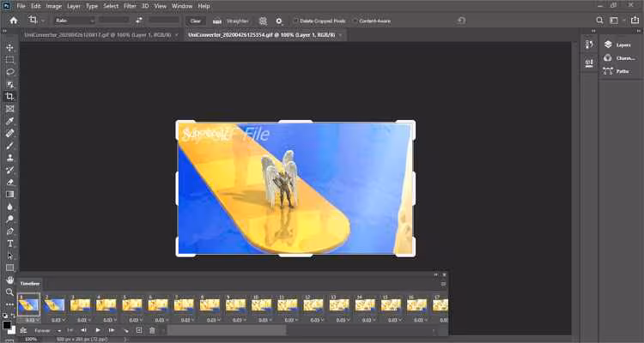The width and height of the screenshot is (644, 343).
Task: Play the timeline animation
Action: coord(98,330)
